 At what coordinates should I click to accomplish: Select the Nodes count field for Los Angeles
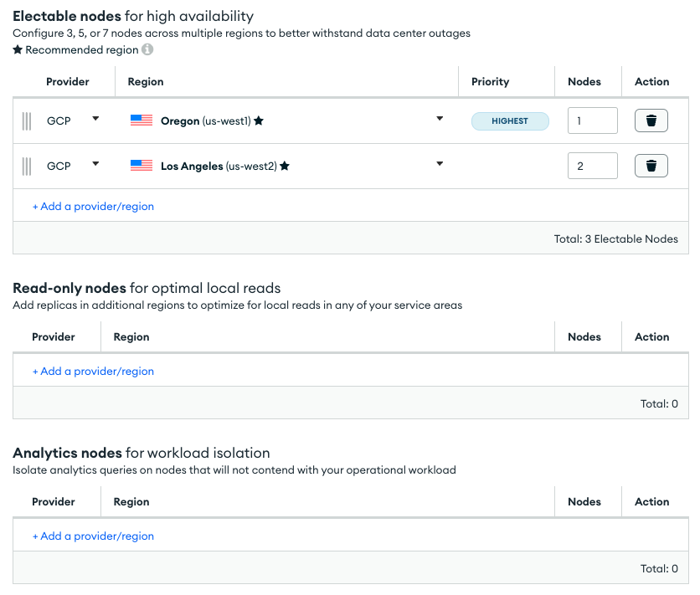click(592, 166)
